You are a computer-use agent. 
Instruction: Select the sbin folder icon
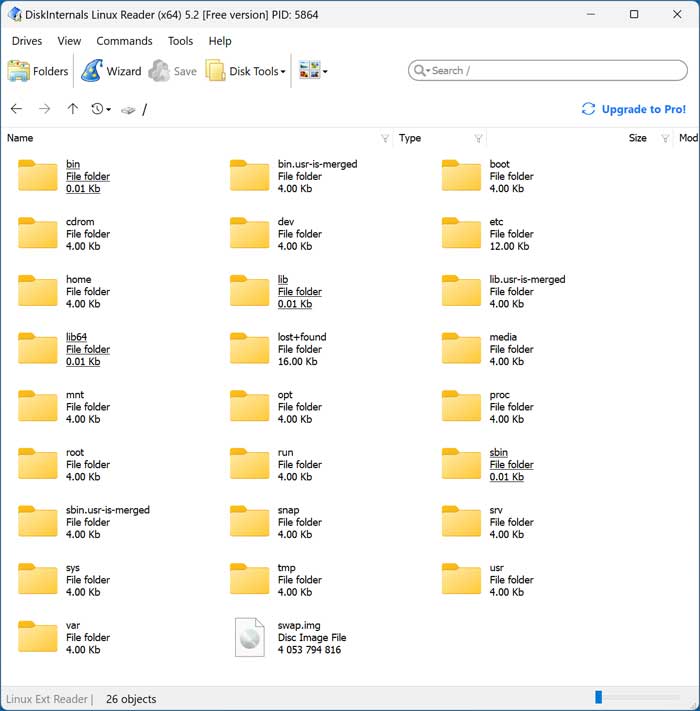pyautogui.click(x=461, y=463)
